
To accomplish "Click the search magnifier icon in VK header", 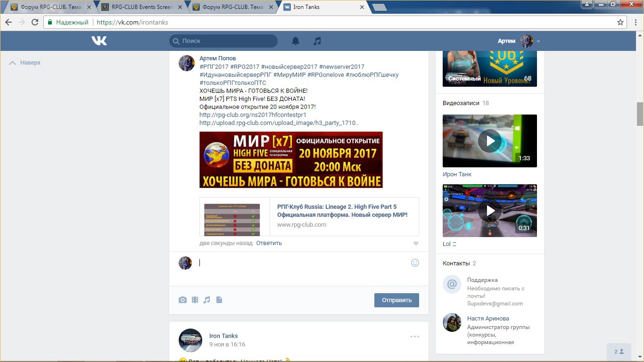I will 176,41.
